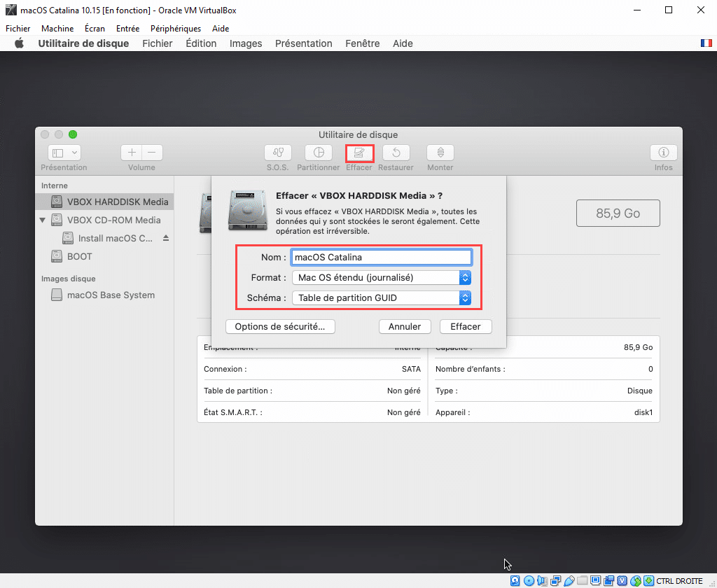Image resolution: width=717 pixels, height=588 pixels.
Task: Open the macOS Présentation menu
Action: [304, 43]
